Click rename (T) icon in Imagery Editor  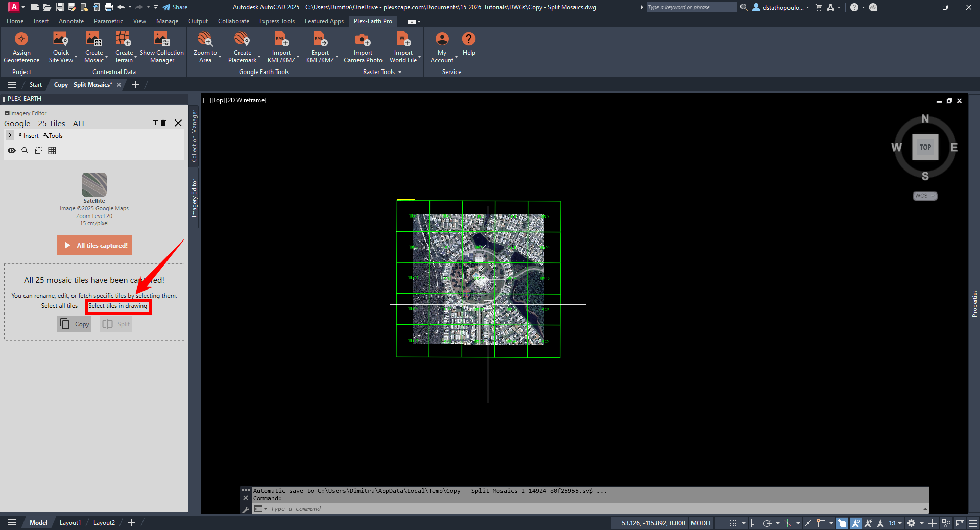point(155,123)
